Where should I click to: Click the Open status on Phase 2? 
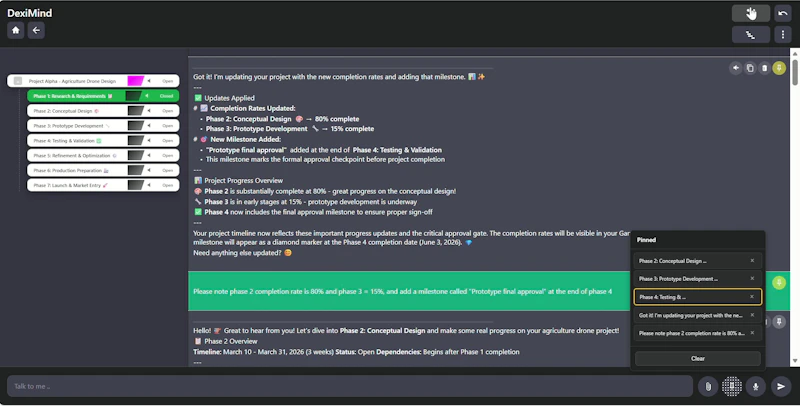[168, 111]
